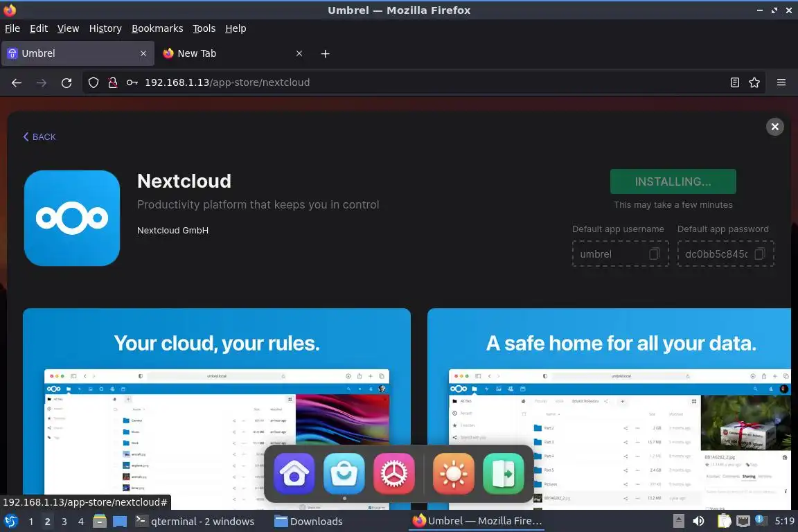
Task: Copy the default app password
Action: tap(759, 254)
